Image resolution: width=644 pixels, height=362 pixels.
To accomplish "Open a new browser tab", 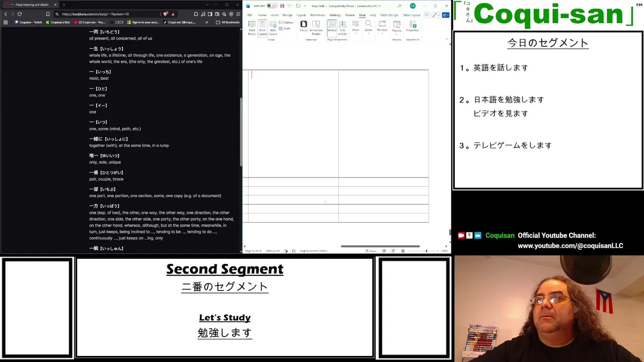I will click(x=64, y=5).
